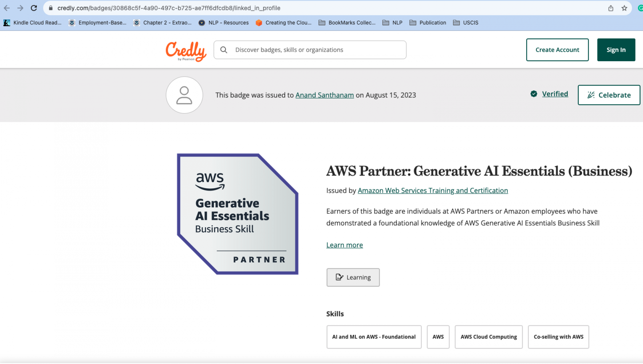Viewport: 643px width, 364px height.
Task: Click the browser reload icon
Action: [x=34, y=8]
